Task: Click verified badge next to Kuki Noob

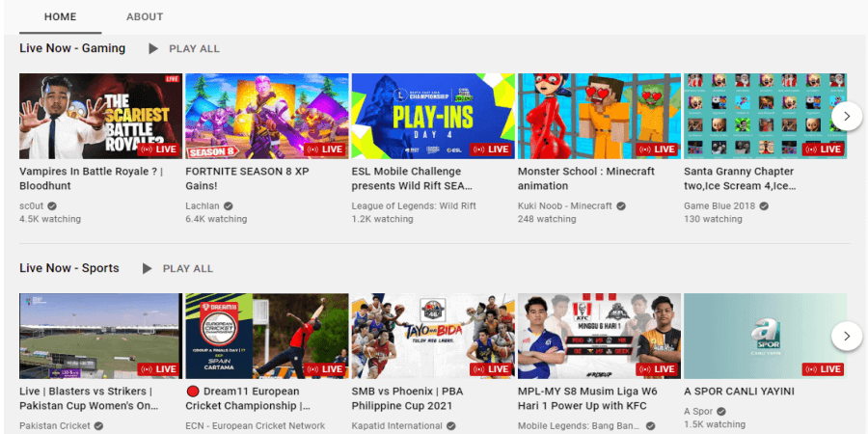Action: (621, 206)
